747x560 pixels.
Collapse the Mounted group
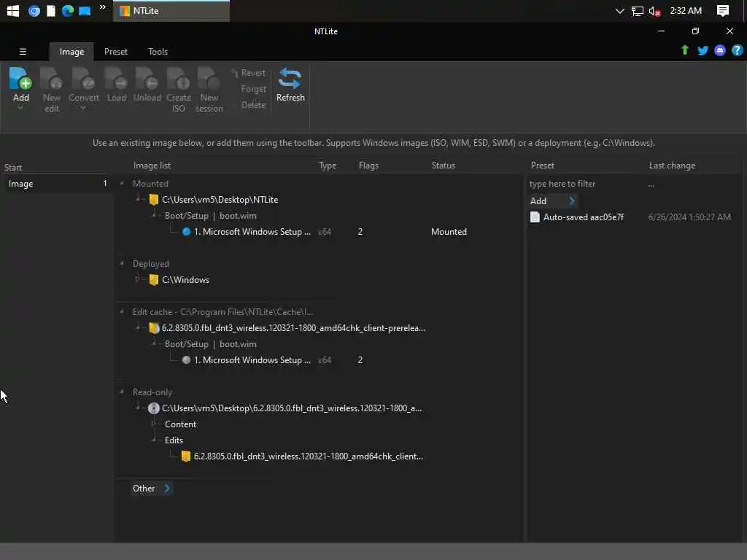coord(122,183)
